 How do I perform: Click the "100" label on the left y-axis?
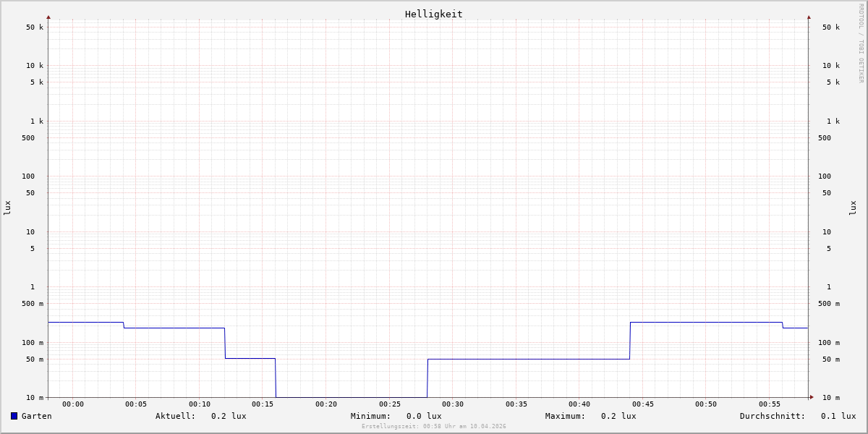[x=28, y=176]
